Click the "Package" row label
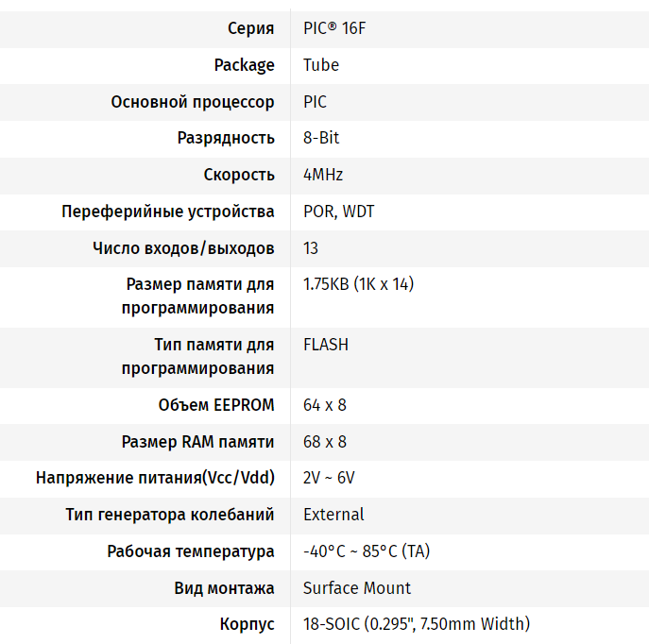The image size is (649, 644). coord(244,65)
